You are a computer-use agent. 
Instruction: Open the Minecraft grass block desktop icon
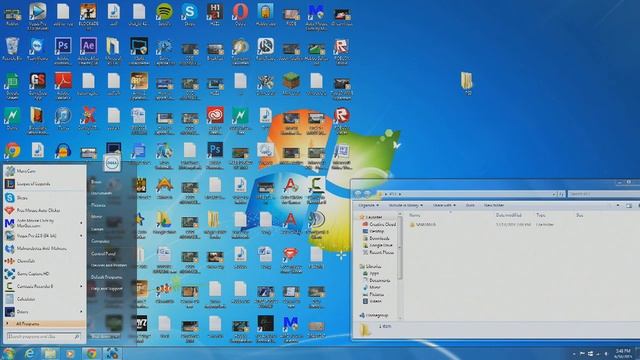click(291, 83)
